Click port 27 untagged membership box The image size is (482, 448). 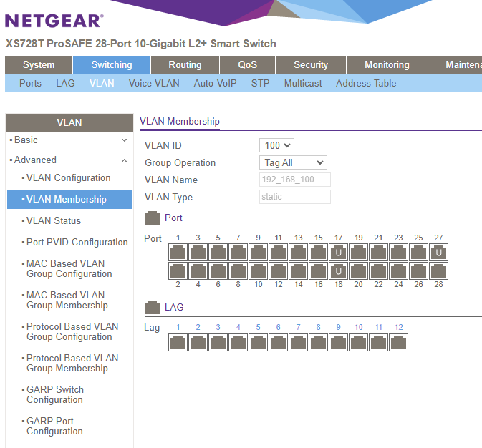[x=439, y=253]
